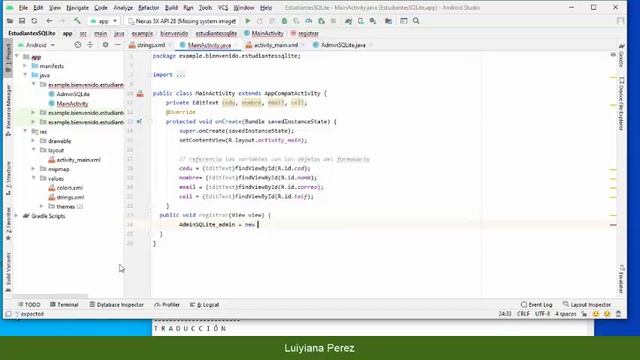Click the Open folder toolbar icon
Screen dimensions: 640x360
(x=10, y=21)
